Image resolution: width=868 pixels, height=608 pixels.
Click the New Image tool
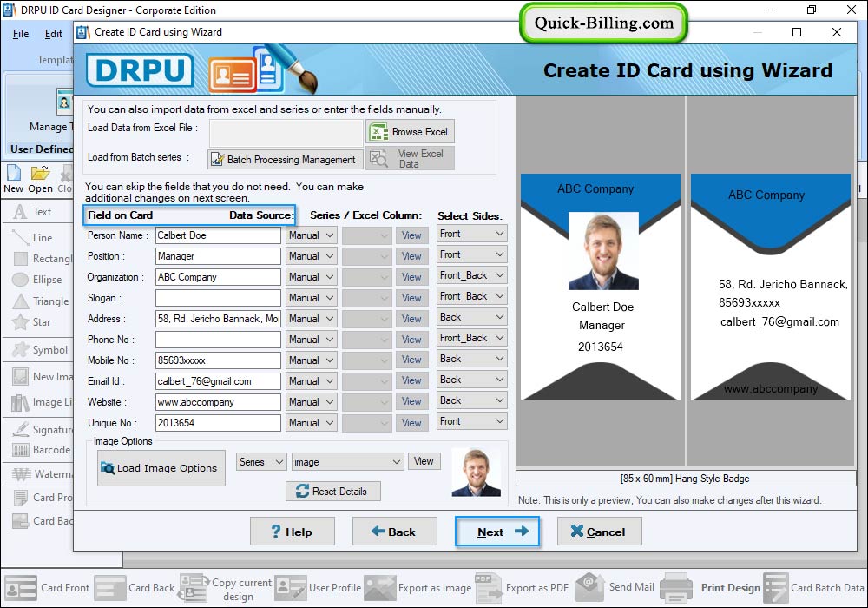point(43,377)
